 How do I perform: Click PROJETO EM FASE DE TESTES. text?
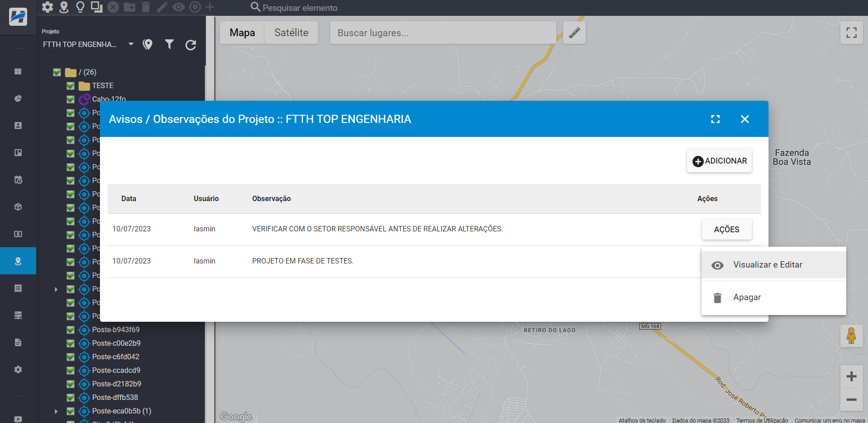click(303, 261)
